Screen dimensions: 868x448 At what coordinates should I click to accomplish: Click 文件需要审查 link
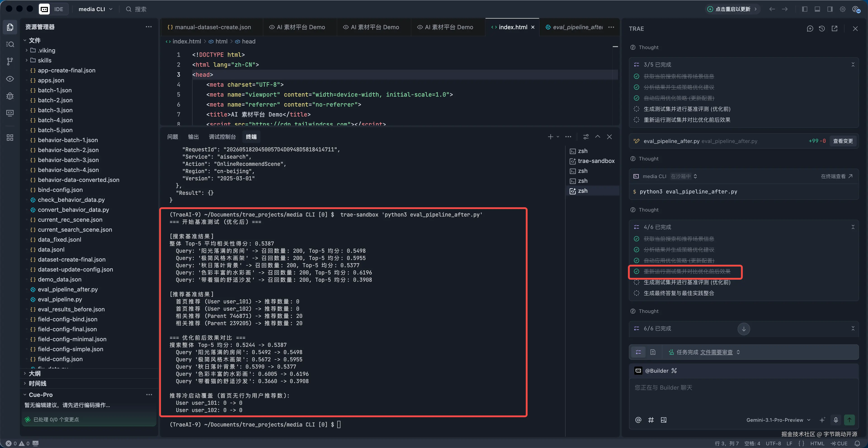coord(716,352)
